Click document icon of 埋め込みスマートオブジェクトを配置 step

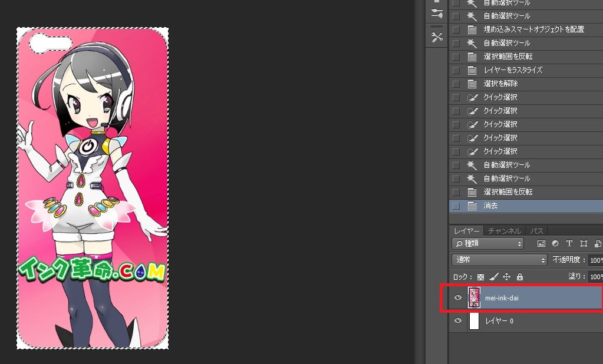[472, 29]
